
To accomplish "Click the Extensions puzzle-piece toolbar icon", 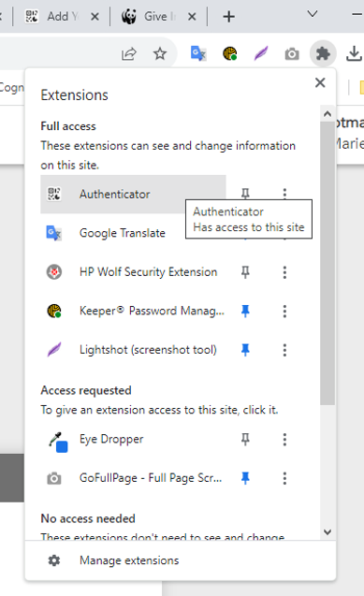I will point(323,54).
